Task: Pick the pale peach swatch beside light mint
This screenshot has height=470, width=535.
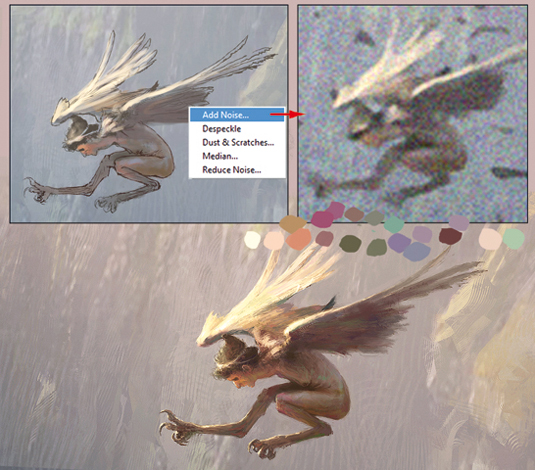Action: (x=490, y=239)
